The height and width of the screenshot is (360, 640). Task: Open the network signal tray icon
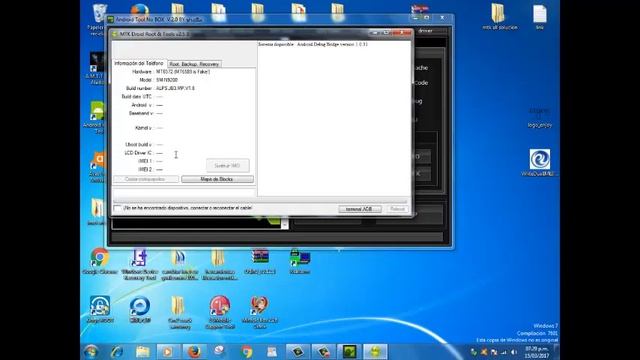click(504, 352)
